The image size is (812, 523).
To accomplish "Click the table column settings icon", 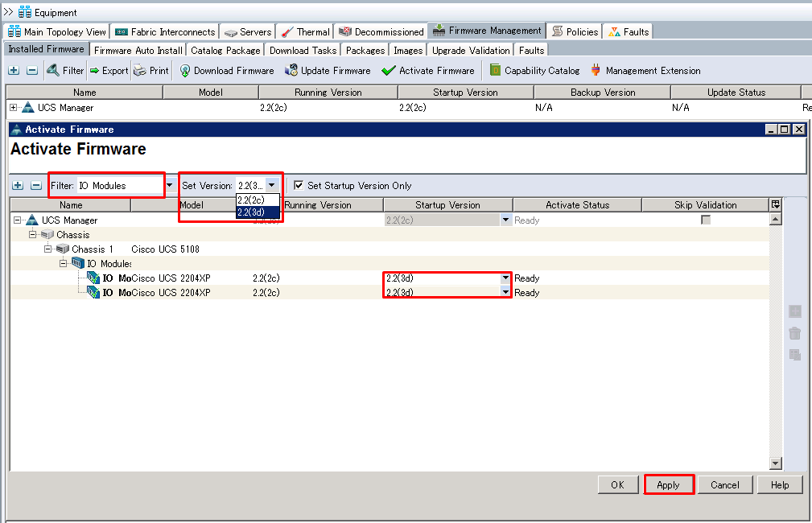I will (x=775, y=204).
